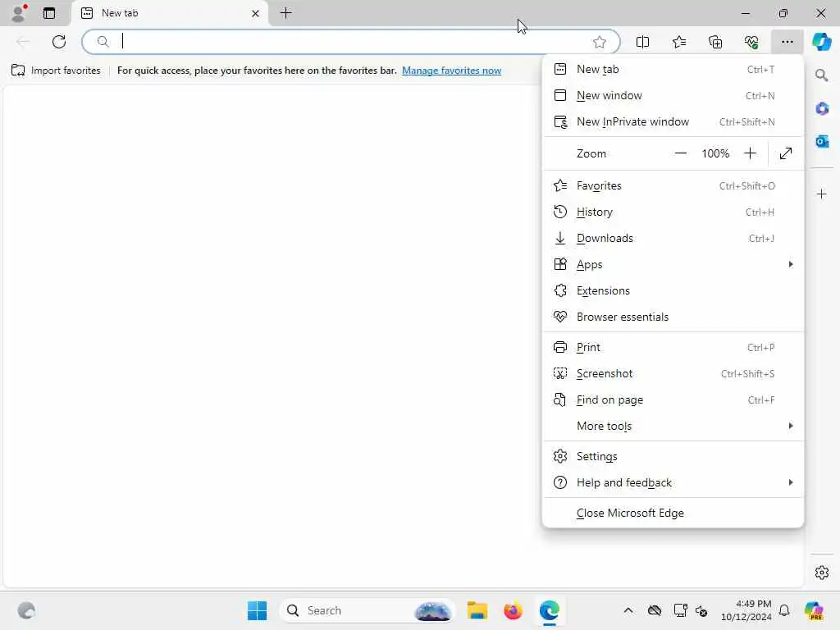Open a new tab with plus button
The image size is (840, 630).
click(286, 13)
